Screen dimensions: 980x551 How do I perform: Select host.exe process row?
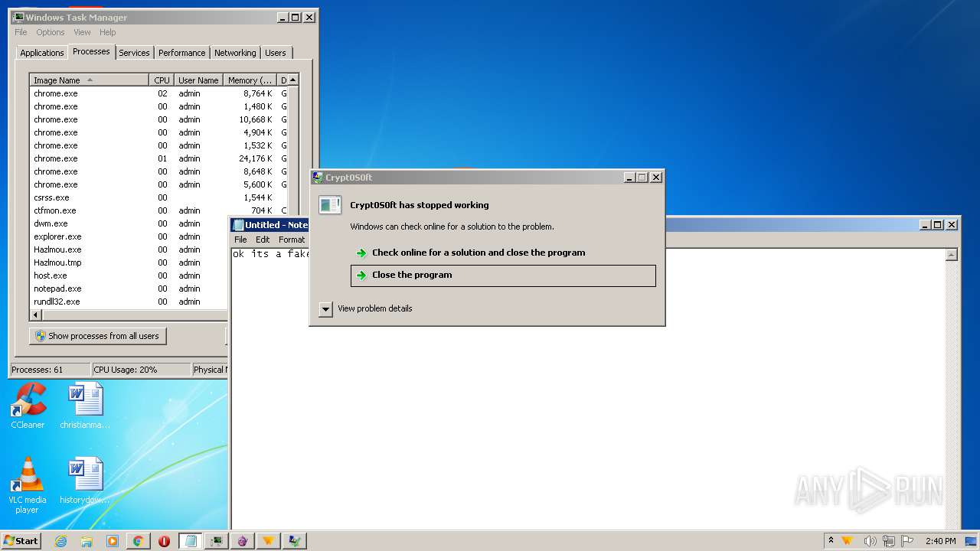(129, 275)
